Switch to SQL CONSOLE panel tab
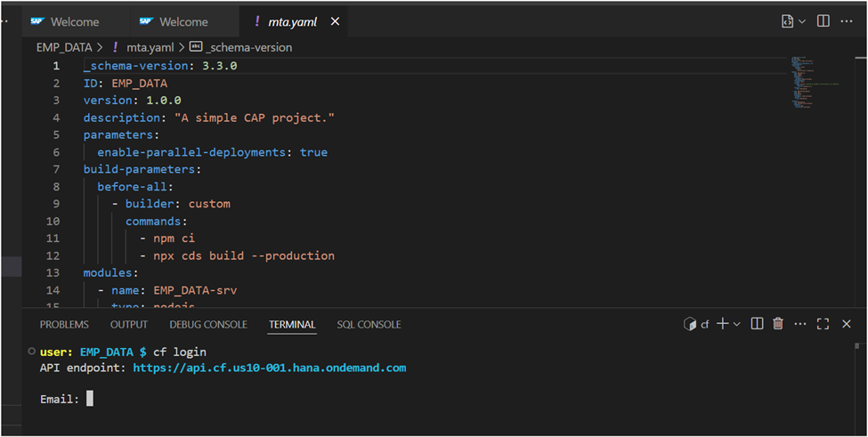 point(369,325)
